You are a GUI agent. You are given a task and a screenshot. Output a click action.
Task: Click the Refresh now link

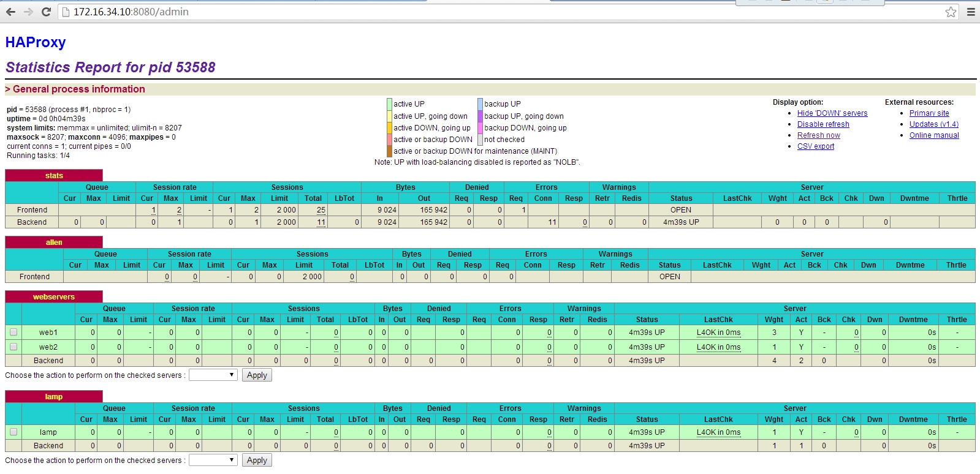point(819,135)
